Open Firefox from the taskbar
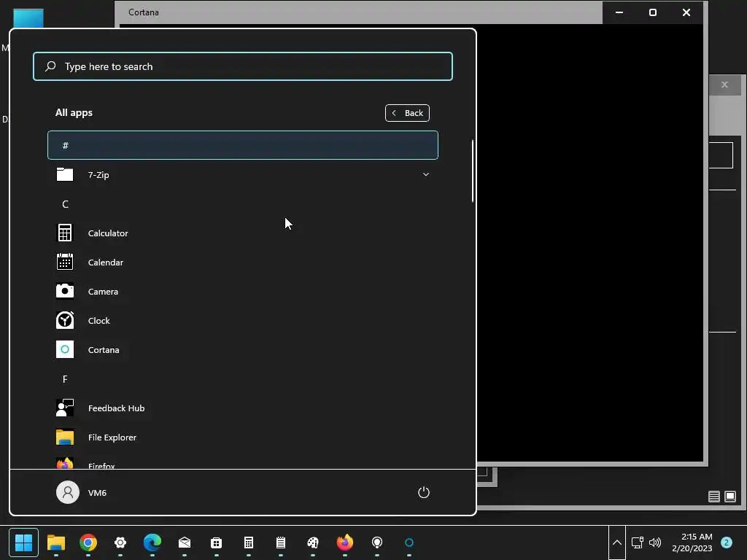This screenshot has width=747, height=560. coord(345,542)
